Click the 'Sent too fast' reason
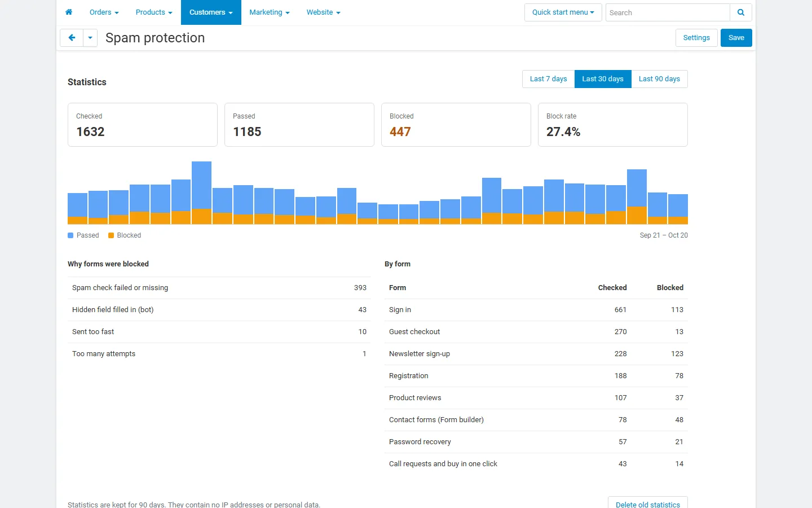Image resolution: width=812 pixels, height=508 pixels. pos(93,332)
